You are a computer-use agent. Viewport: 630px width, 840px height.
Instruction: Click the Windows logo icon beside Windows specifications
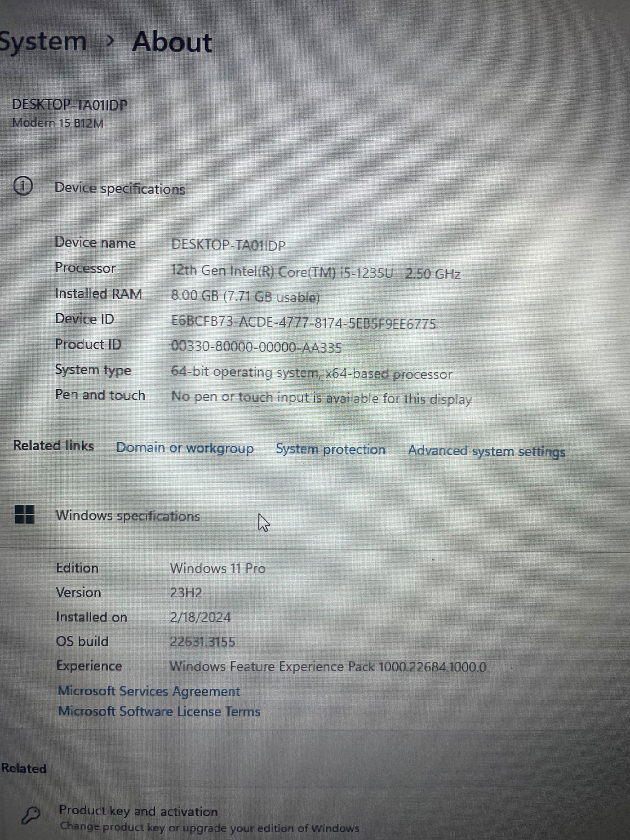click(25, 514)
